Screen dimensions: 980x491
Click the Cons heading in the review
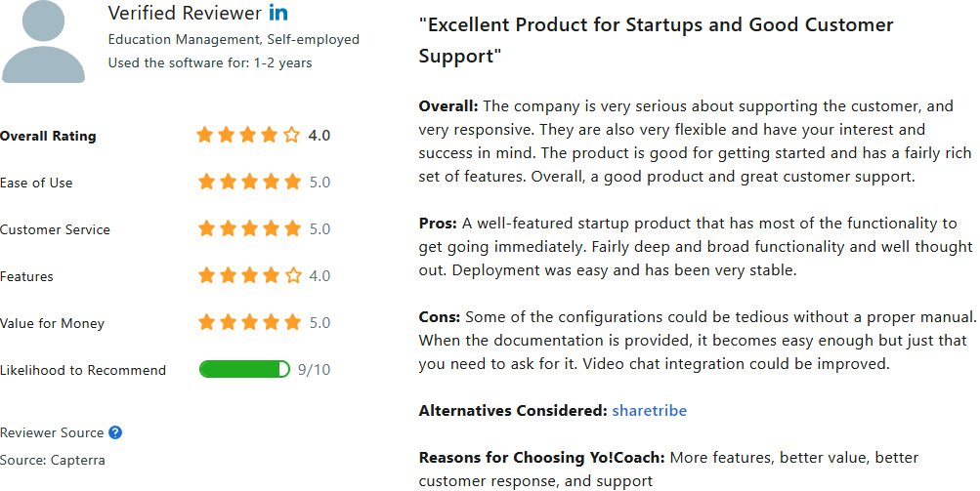tap(440, 316)
